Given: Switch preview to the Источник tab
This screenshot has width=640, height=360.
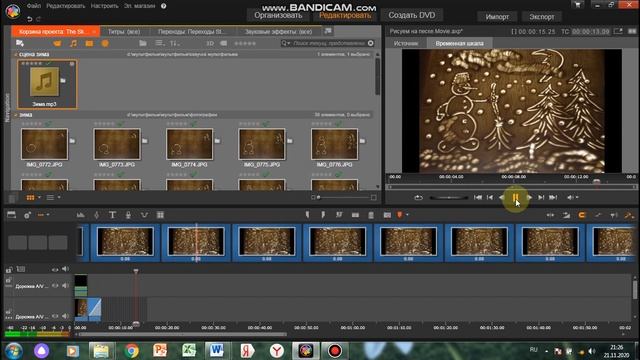Looking at the screenshot, I should (x=406, y=43).
